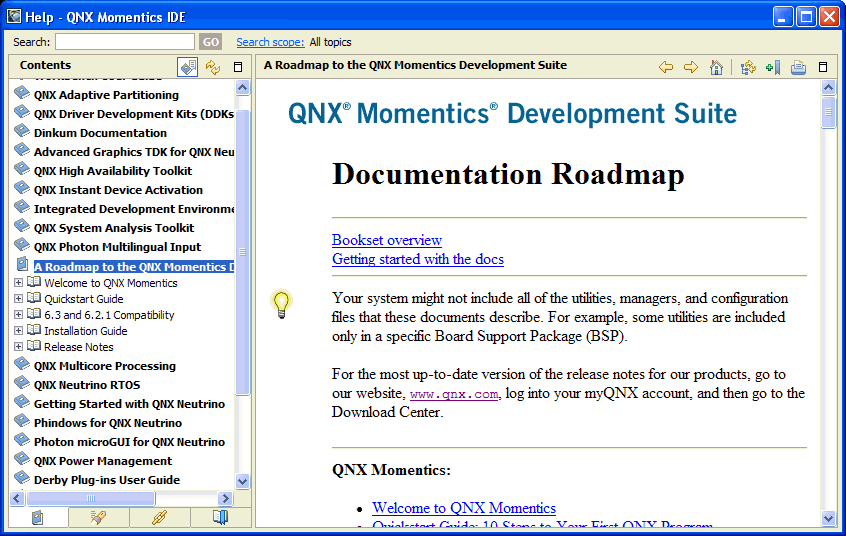Image resolution: width=846 pixels, height=536 pixels.
Task: Open the Bookset overview link
Action: (387, 240)
